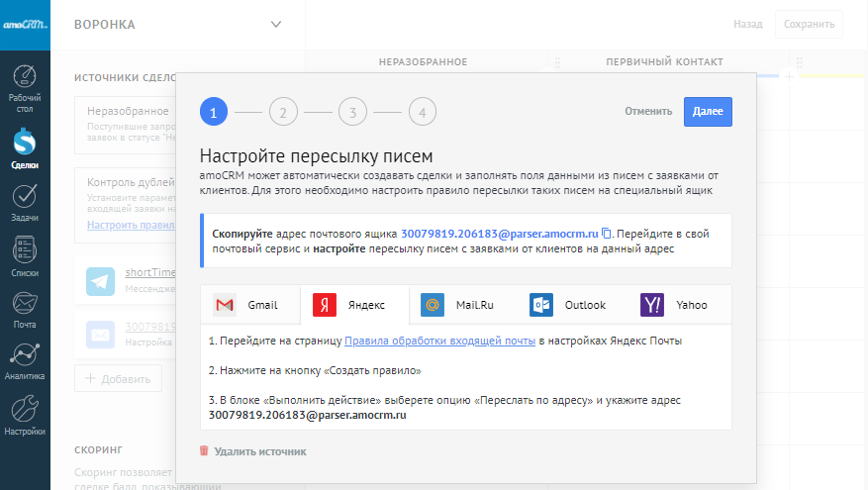868x490 pixels.
Task: Click the amoCRM logo
Action: click(25, 24)
